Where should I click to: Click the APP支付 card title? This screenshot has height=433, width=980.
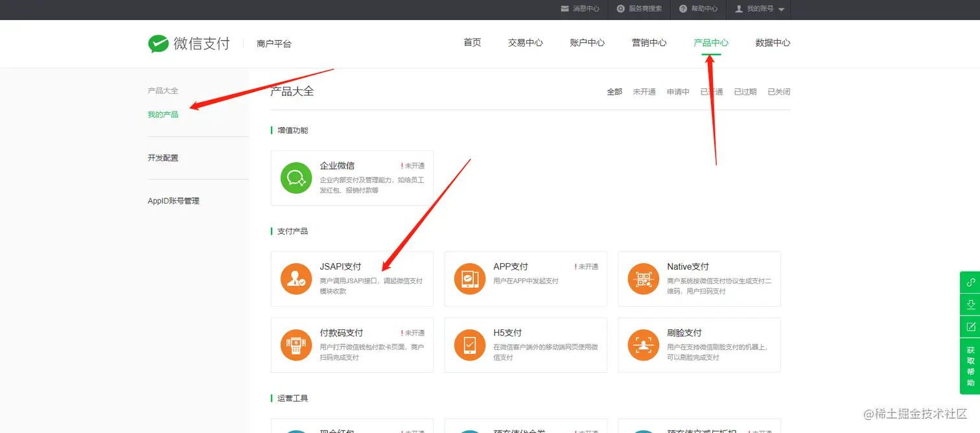pos(511,266)
